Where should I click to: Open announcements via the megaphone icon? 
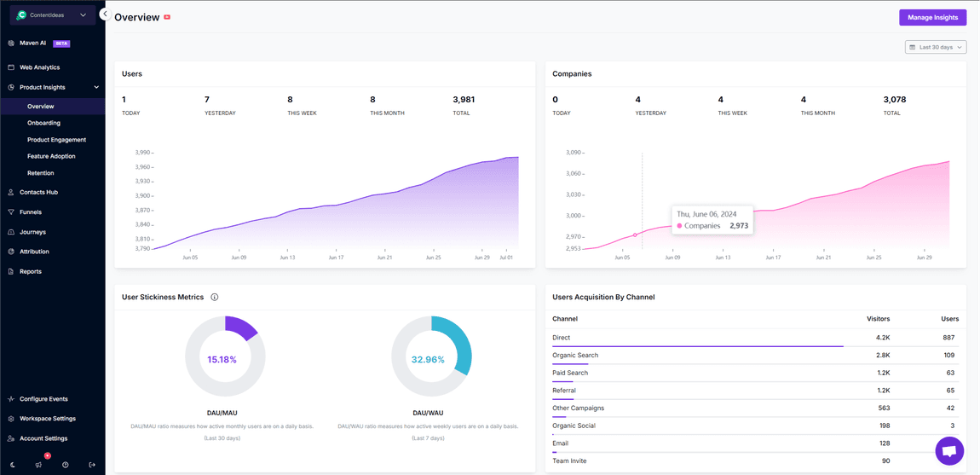click(x=38, y=465)
